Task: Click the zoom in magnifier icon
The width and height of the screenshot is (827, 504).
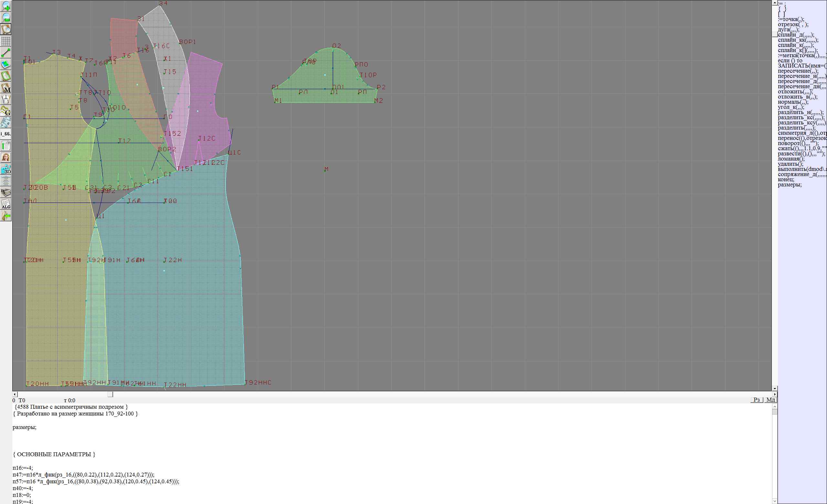Action: (6, 6)
